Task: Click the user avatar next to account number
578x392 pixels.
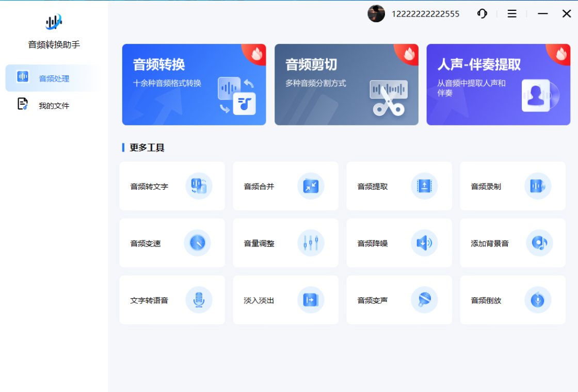Action: click(x=376, y=14)
